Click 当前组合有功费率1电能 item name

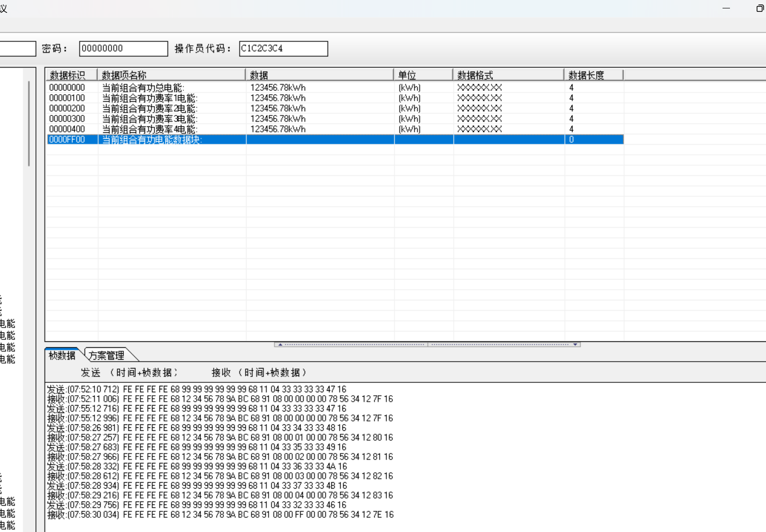tap(150, 98)
